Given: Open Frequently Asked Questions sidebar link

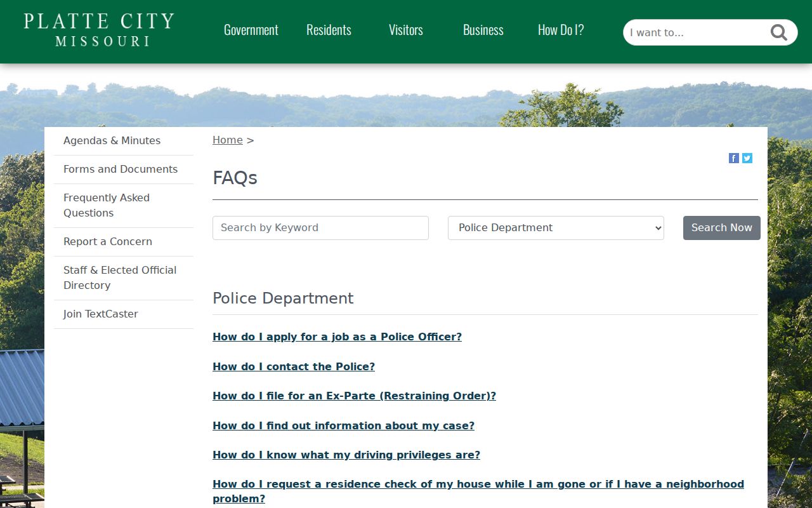Looking at the screenshot, I should [124, 206].
